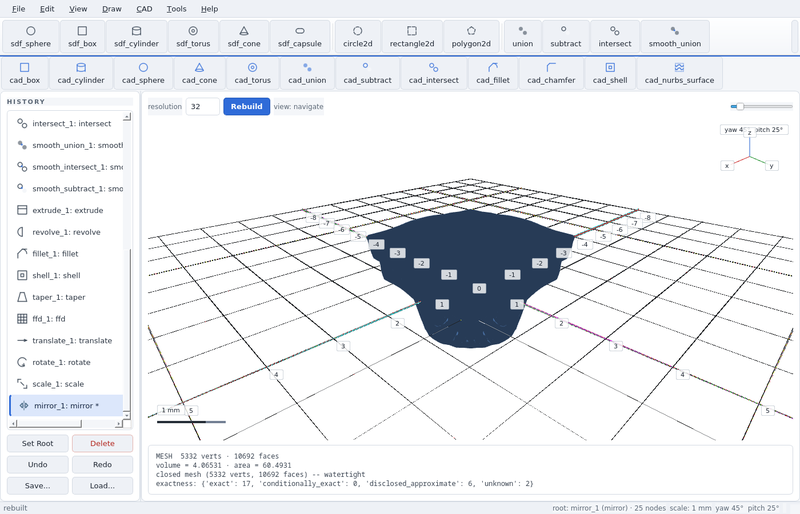This screenshot has width=800, height=514.
Task: Click the Load... button
Action: (x=102, y=485)
